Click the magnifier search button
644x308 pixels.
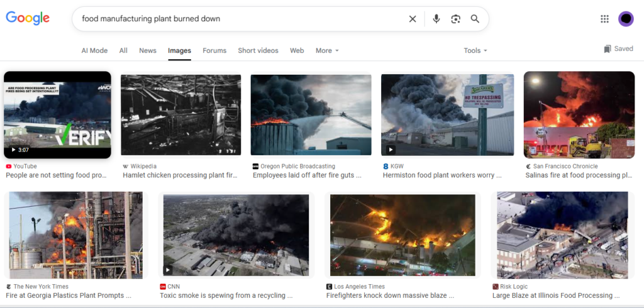coord(475,19)
